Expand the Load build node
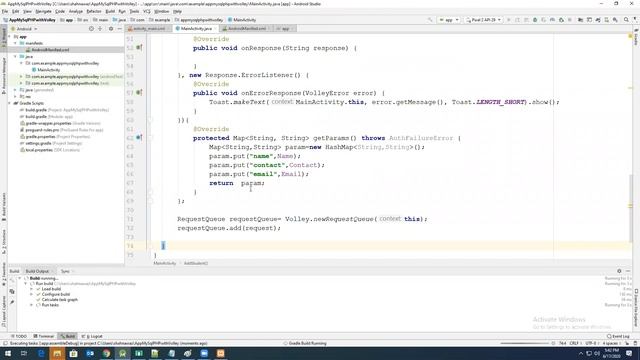The height and width of the screenshot is (360, 640). pyautogui.click(x=31, y=289)
